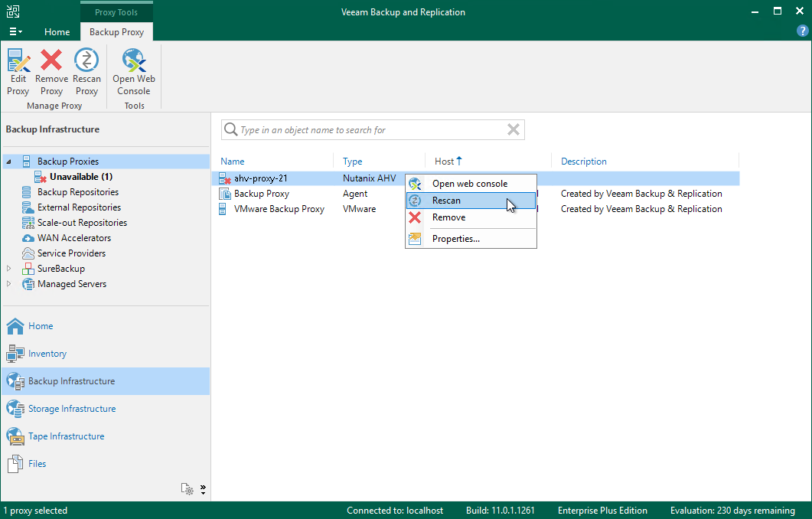Open the Storage Infrastructure navigation view
The width and height of the screenshot is (812, 519).
click(106, 409)
